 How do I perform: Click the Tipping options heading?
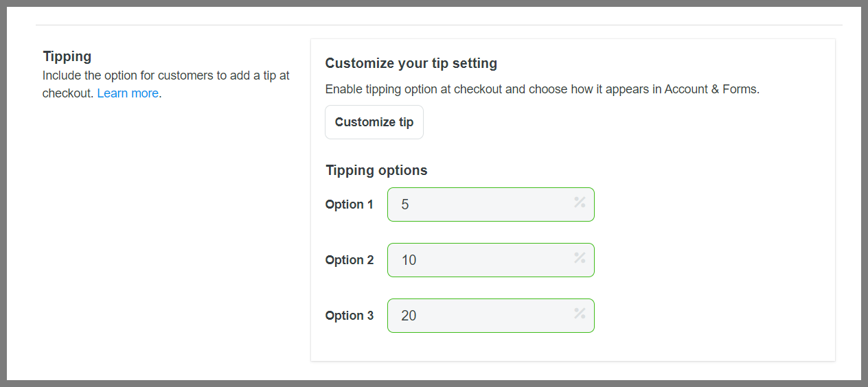[376, 170]
